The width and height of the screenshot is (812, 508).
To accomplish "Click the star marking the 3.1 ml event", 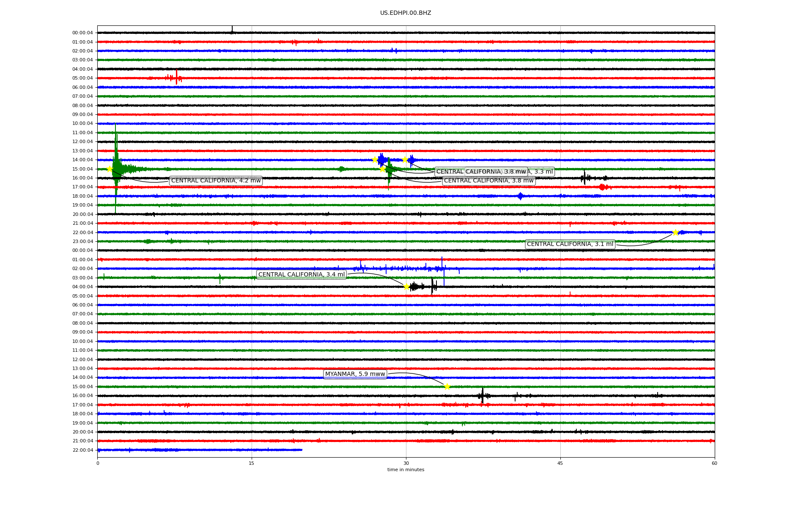I will 675,232.
